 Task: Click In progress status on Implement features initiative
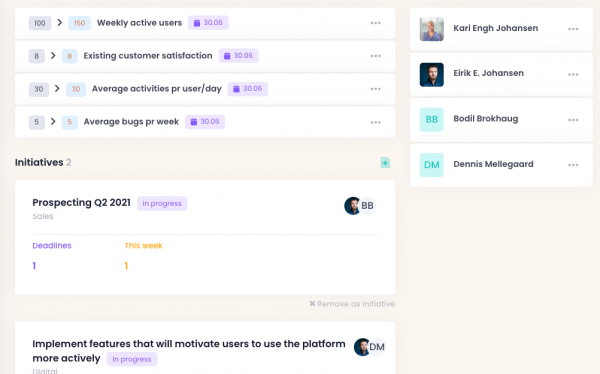[x=132, y=359]
